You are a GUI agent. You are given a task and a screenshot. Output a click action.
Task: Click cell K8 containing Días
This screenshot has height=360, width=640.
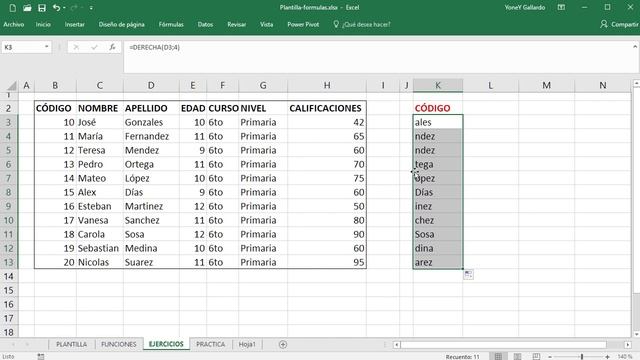coord(438,192)
